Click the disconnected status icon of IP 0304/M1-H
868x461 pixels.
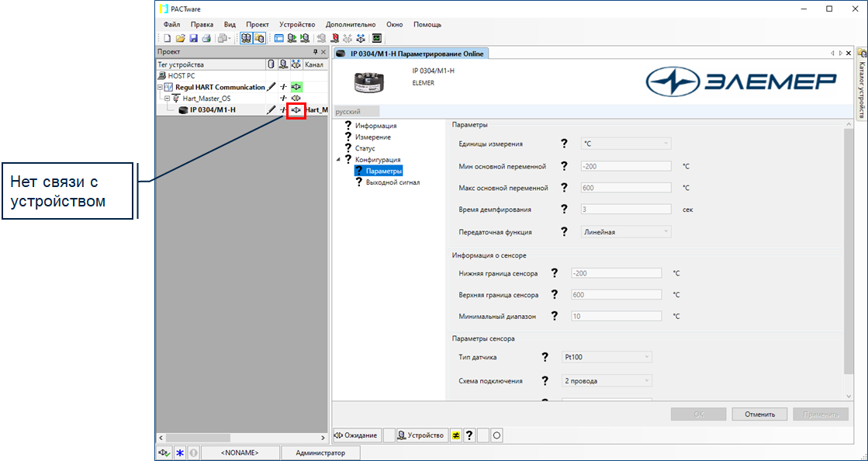point(296,110)
